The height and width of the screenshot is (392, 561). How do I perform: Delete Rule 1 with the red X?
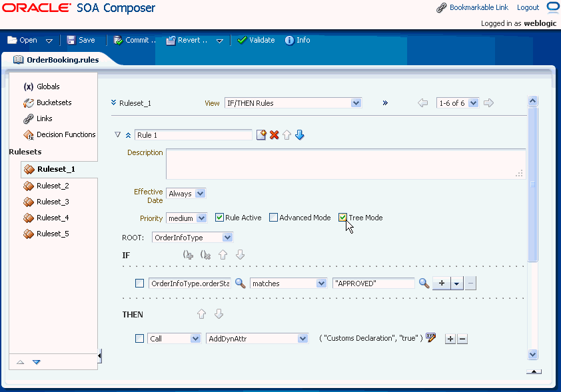[275, 135]
